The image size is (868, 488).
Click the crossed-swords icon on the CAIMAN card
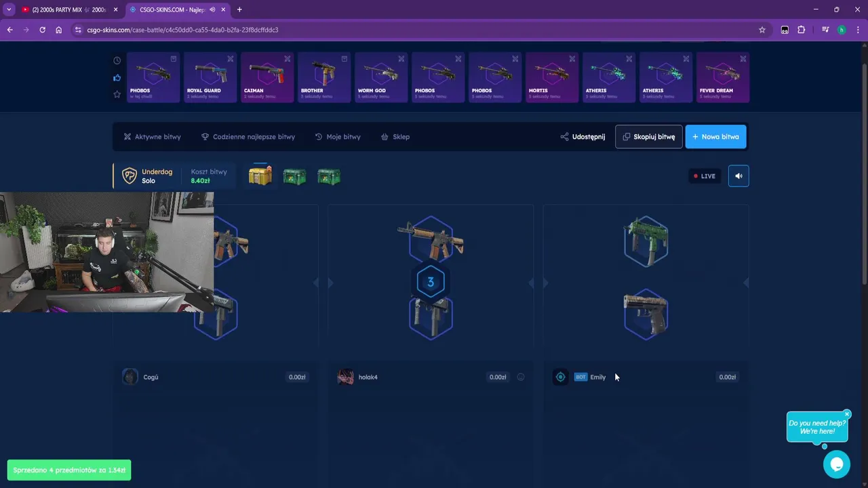[288, 59]
